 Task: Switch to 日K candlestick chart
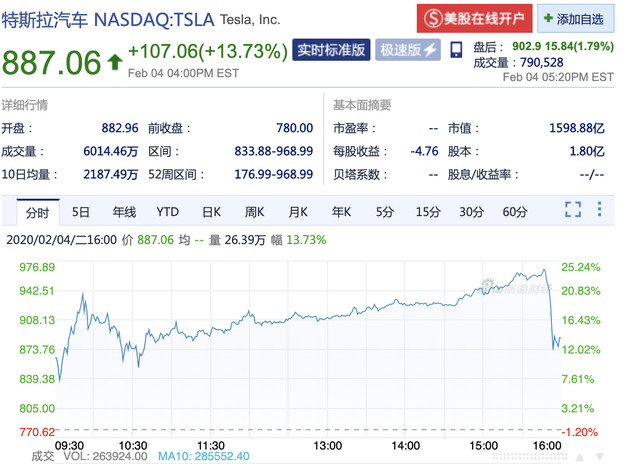[211, 211]
